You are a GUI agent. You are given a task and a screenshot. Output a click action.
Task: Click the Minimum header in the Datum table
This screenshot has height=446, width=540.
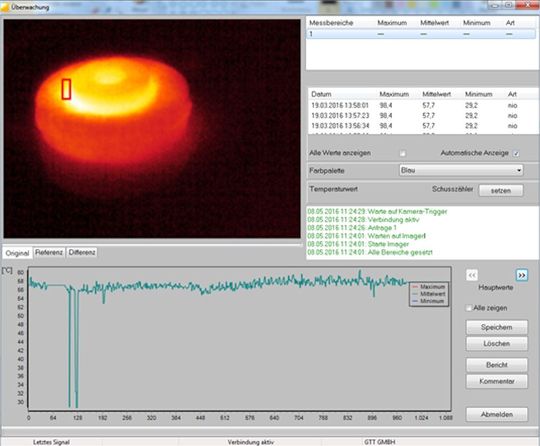(x=478, y=94)
